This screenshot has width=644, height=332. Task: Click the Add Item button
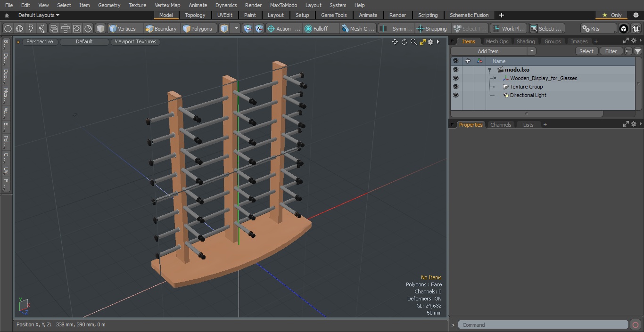[x=488, y=51]
